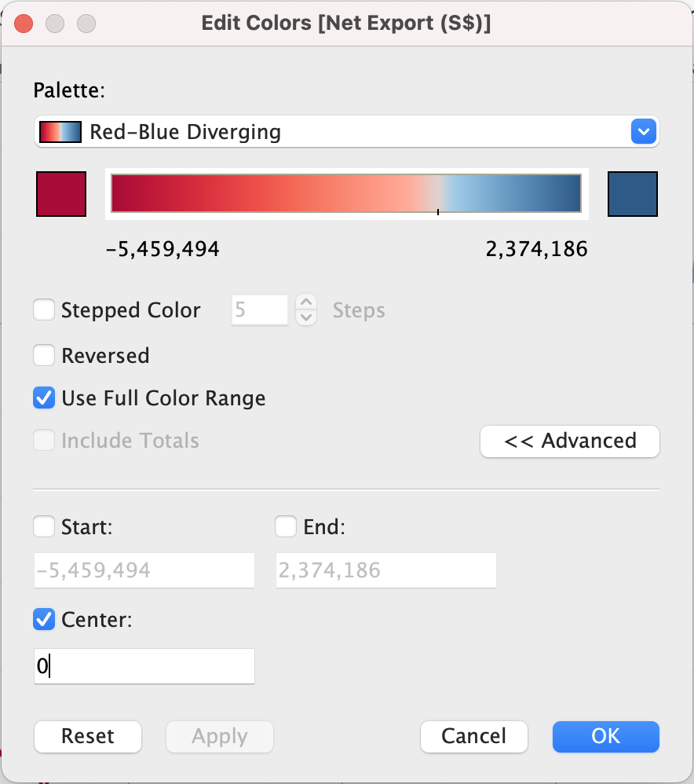Click Cancel to discard color changes
The width and height of the screenshot is (694, 784).
point(474,736)
